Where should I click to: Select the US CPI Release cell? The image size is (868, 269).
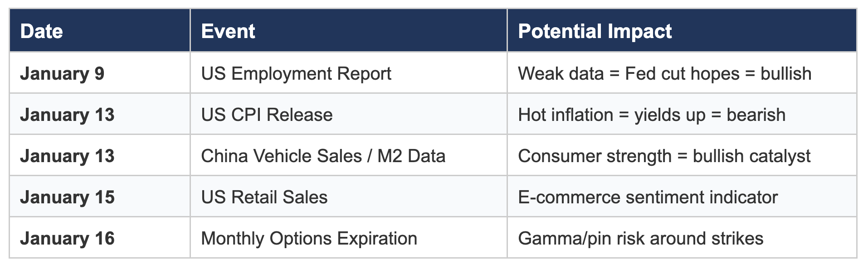(349, 114)
